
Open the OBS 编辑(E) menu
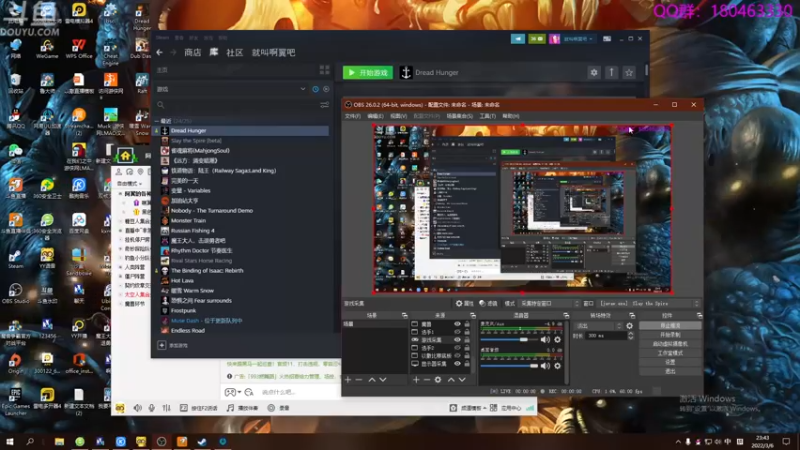pos(375,116)
